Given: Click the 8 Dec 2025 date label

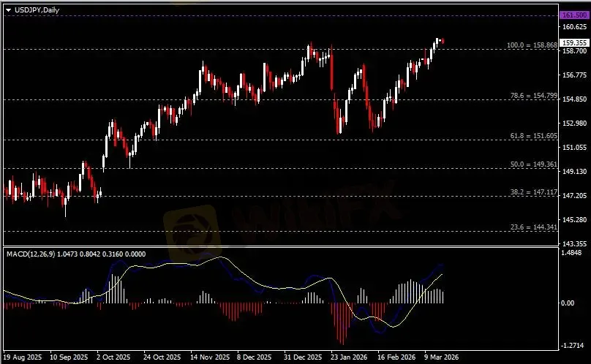Looking at the screenshot, I should (x=254, y=357).
